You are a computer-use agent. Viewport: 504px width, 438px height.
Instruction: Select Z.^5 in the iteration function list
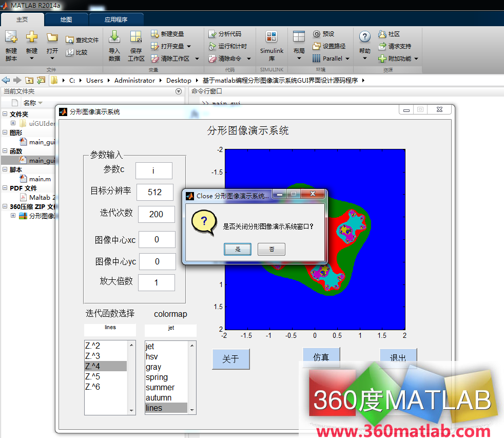tap(93, 376)
